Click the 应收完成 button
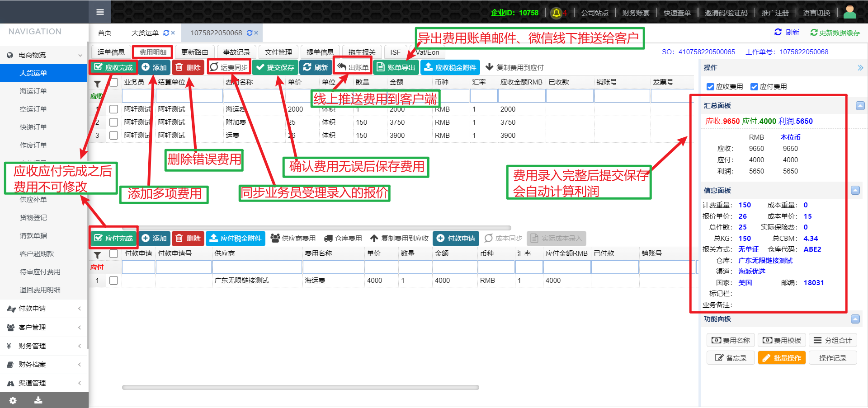868x408 pixels. [x=113, y=67]
